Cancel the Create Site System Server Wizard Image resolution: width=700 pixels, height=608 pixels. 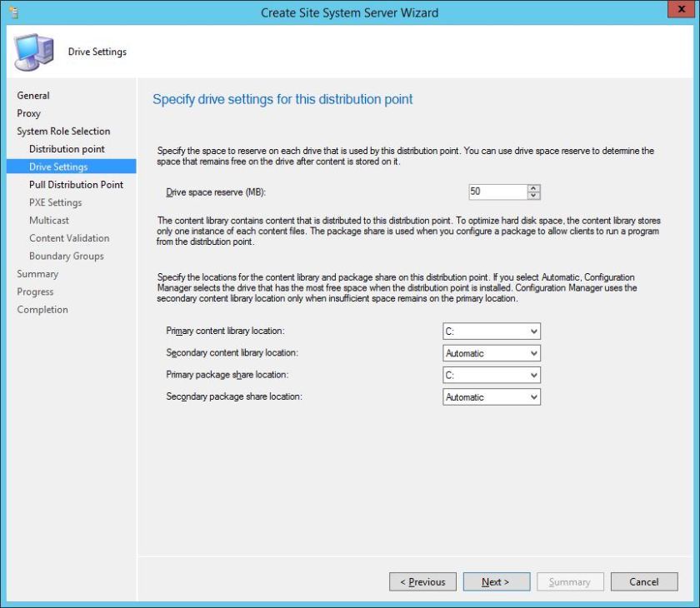(x=643, y=581)
